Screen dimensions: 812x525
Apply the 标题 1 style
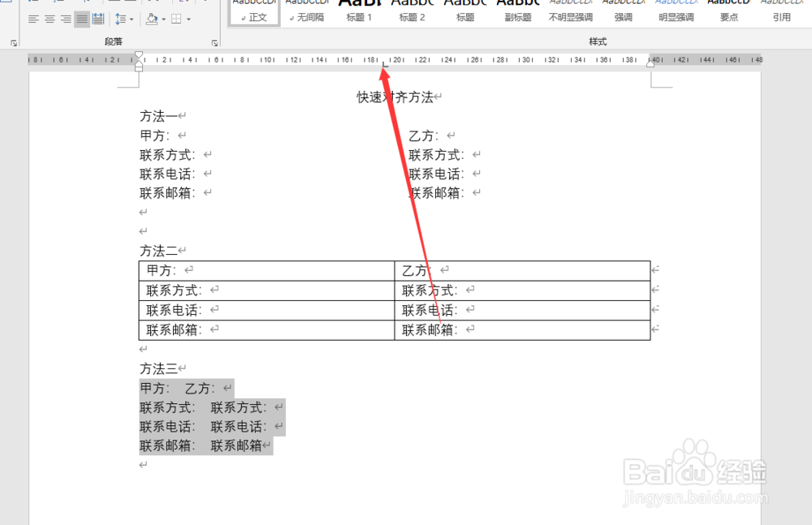point(359,11)
